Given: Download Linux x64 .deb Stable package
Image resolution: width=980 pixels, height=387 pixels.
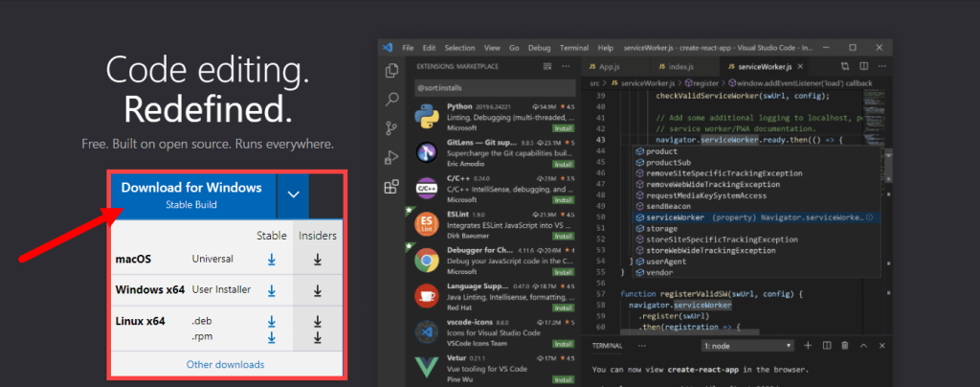Looking at the screenshot, I should coord(271,321).
